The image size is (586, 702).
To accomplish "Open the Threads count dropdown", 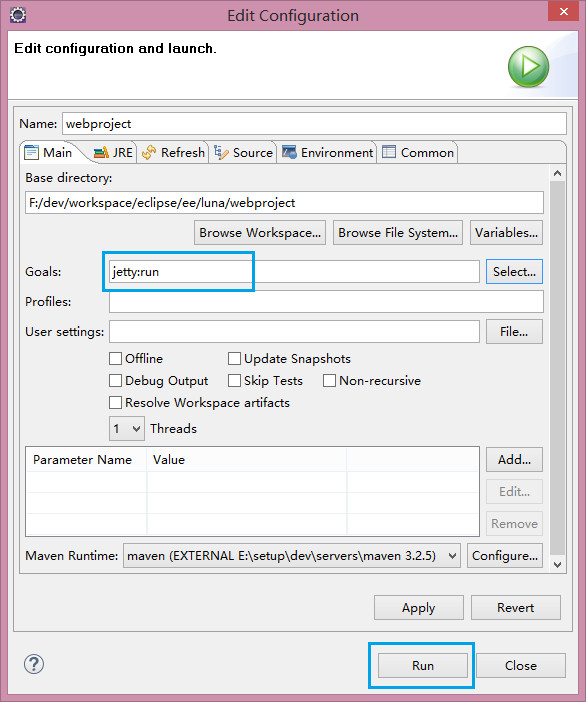I will [x=127, y=428].
